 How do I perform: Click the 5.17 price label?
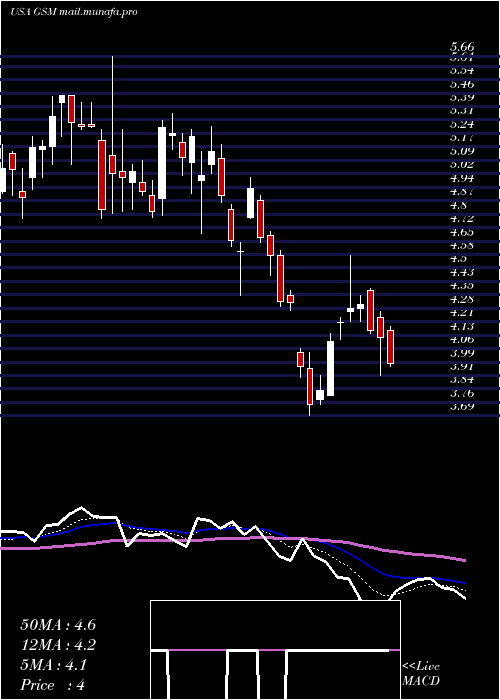462,138
